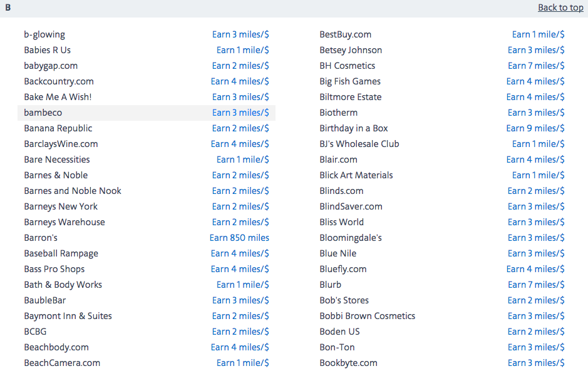The width and height of the screenshot is (588, 371).
Task: Select Biotherm from the list
Action: point(339,113)
